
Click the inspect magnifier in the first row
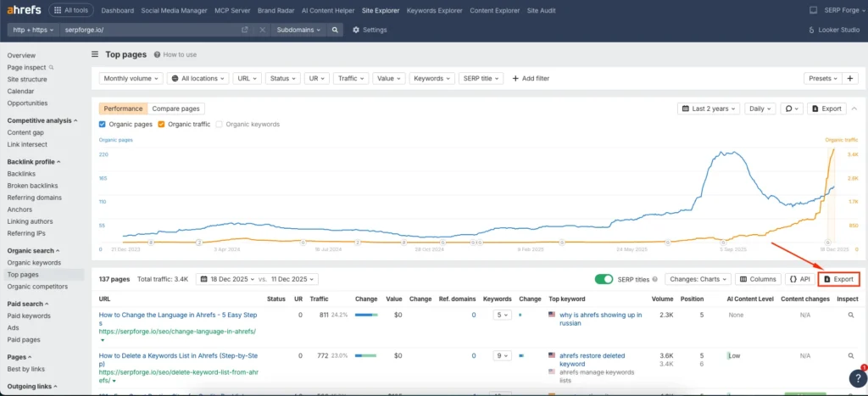(852, 315)
